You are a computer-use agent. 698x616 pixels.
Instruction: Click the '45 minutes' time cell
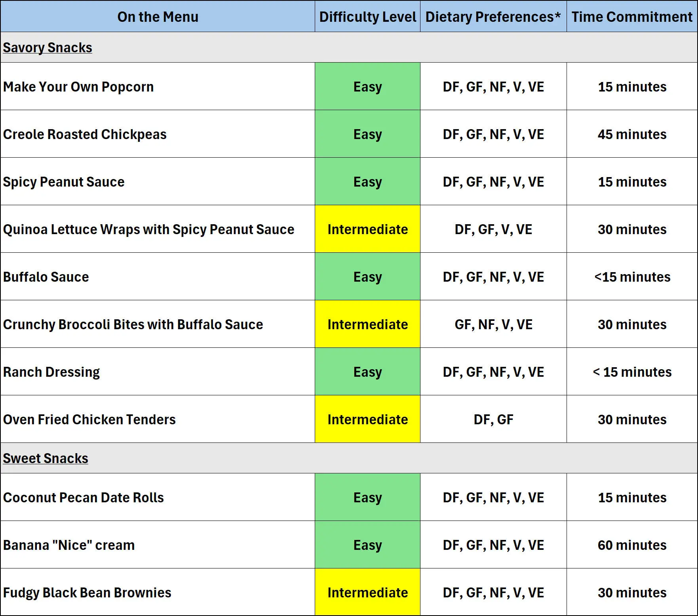pyautogui.click(x=632, y=134)
